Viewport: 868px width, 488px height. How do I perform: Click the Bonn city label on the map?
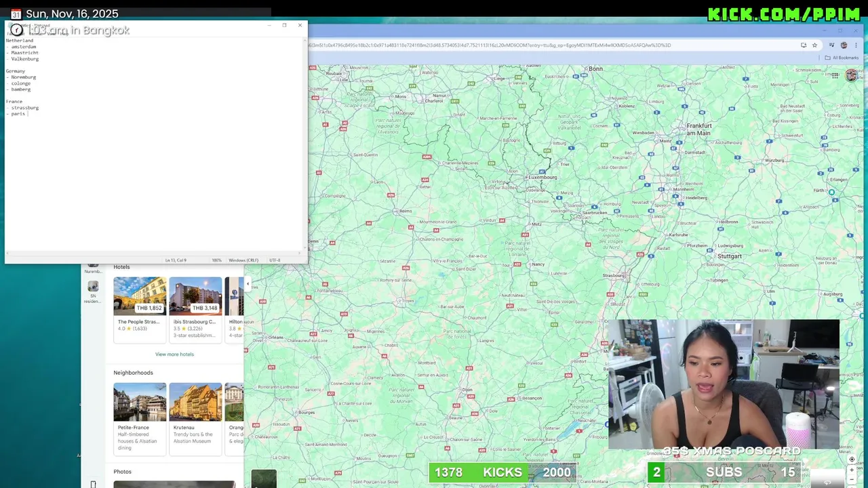595,69
